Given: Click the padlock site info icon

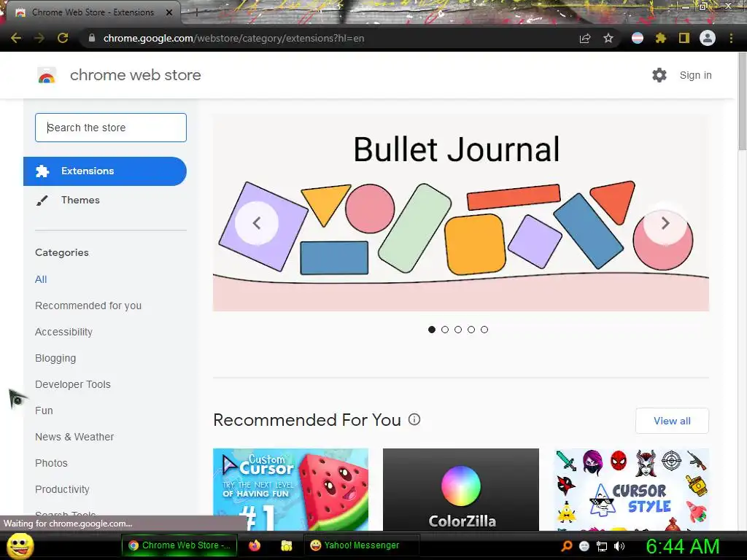Looking at the screenshot, I should click(x=91, y=38).
